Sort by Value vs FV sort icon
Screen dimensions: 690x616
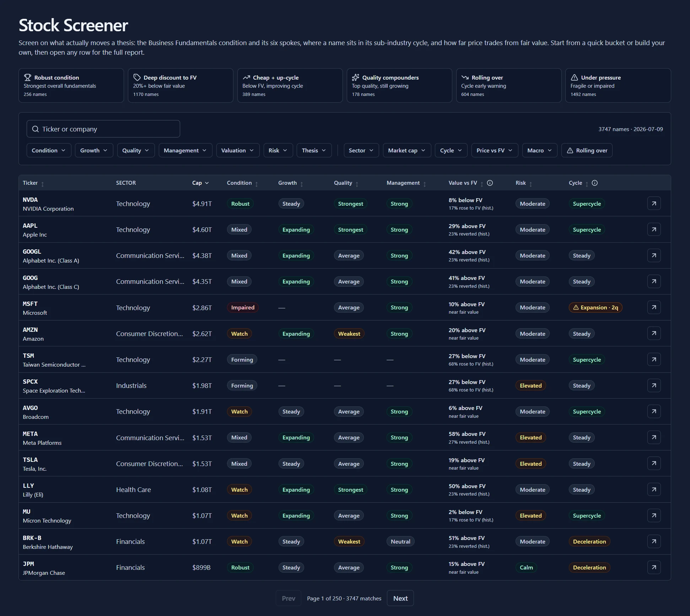click(482, 184)
